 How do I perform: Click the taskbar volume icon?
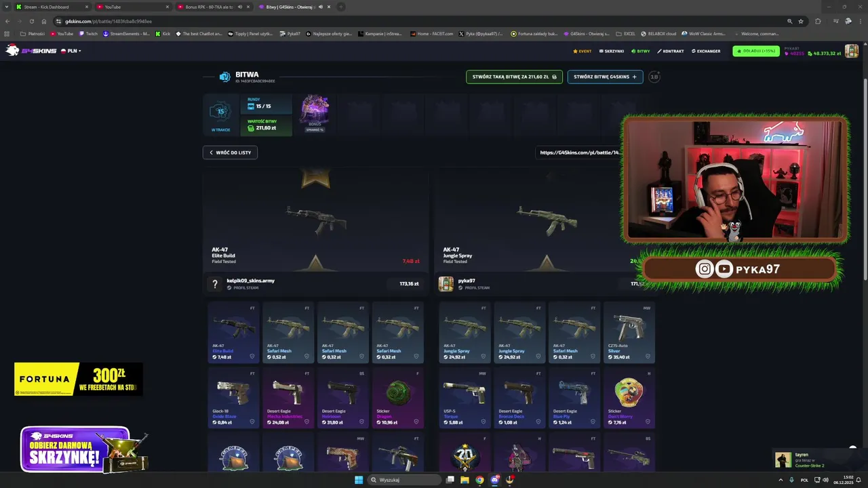pyautogui.click(x=825, y=480)
